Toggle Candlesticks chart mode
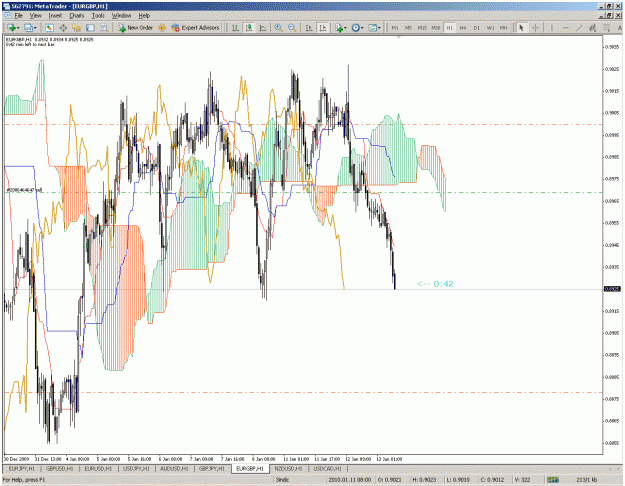The width and height of the screenshot is (625, 486). pos(249,28)
